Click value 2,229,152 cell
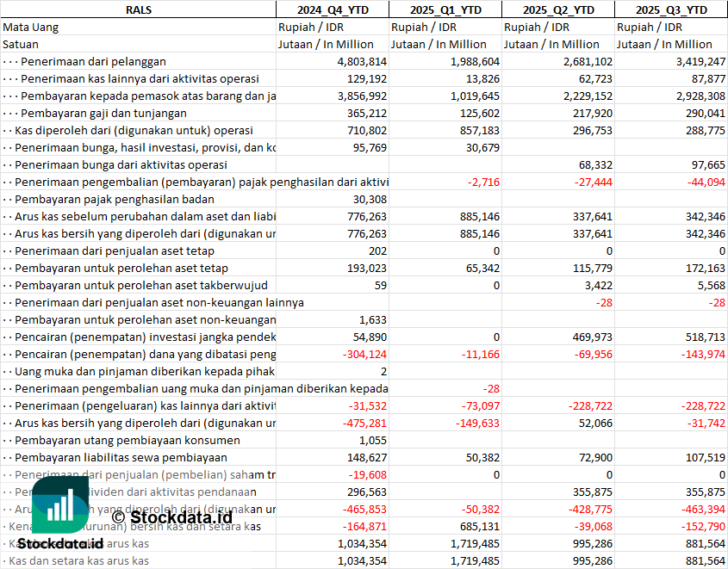The height and width of the screenshot is (569, 728). (558, 96)
